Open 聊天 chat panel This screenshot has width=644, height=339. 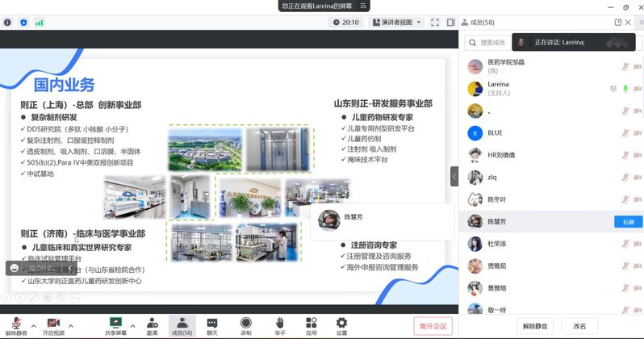tap(212, 326)
